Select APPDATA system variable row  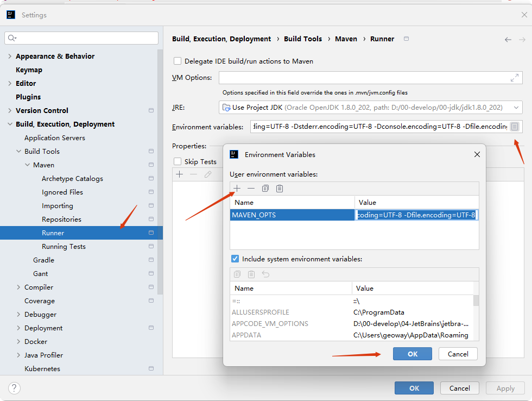[x=352, y=335]
